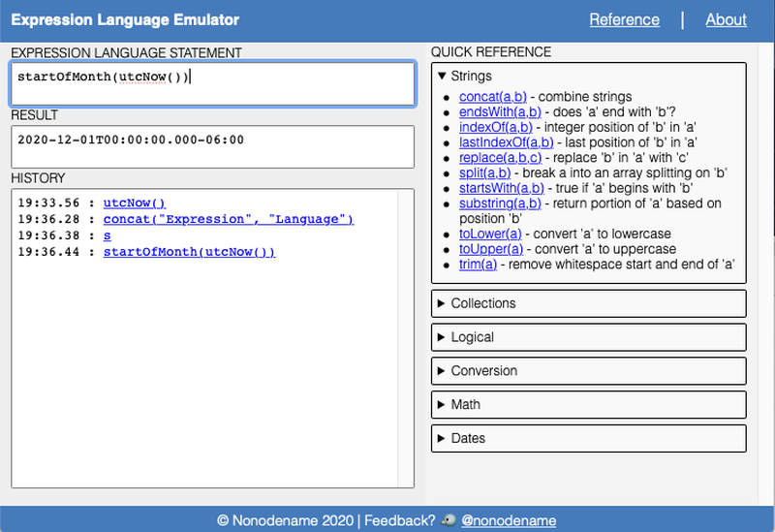The image size is (775, 532).
Task: Expand the Conversion reference section
Action: 589,371
